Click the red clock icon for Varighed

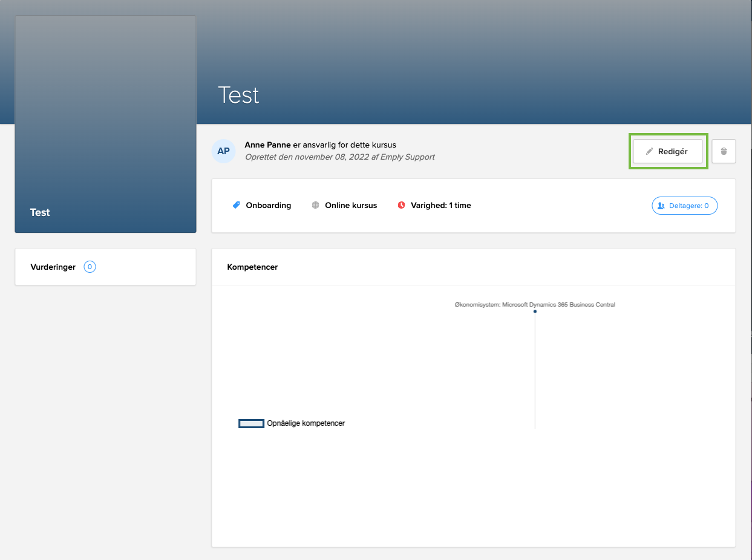(x=401, y=205)
